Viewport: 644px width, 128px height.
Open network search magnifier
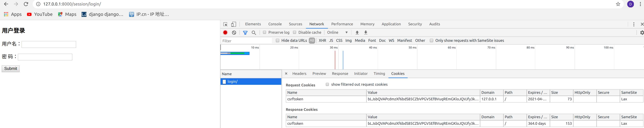click(254, 33)
